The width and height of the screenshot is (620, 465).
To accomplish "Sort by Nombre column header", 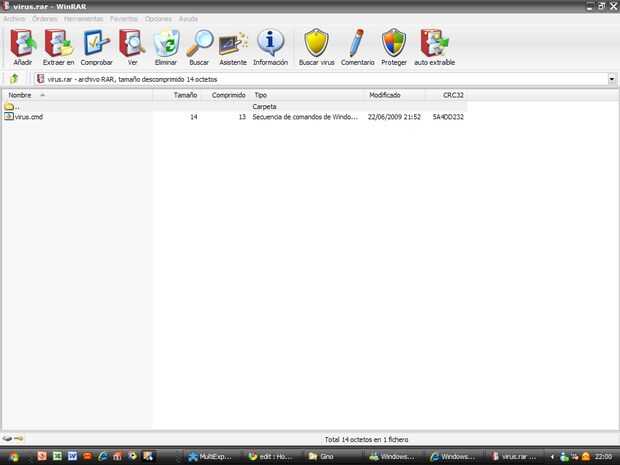I will pos(78,95).
